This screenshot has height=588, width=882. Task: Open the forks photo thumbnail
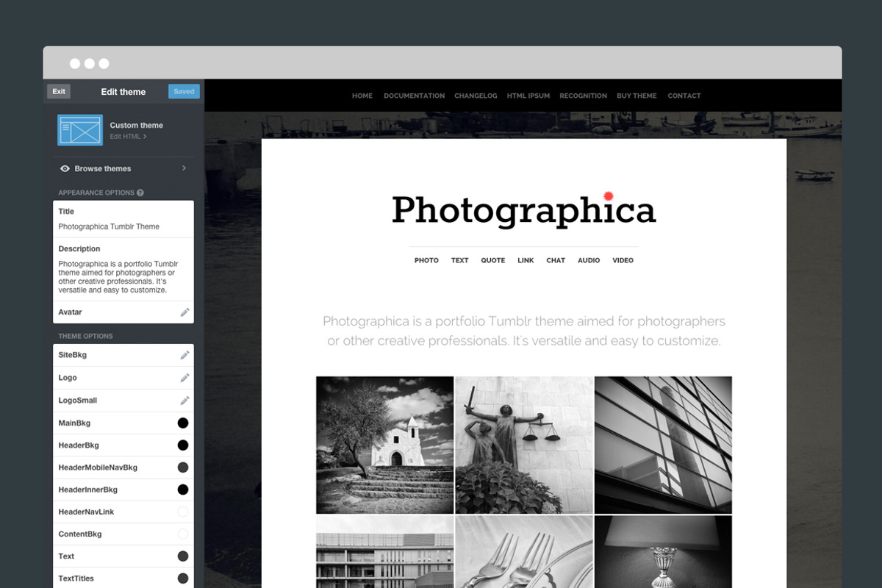point(524,552)
